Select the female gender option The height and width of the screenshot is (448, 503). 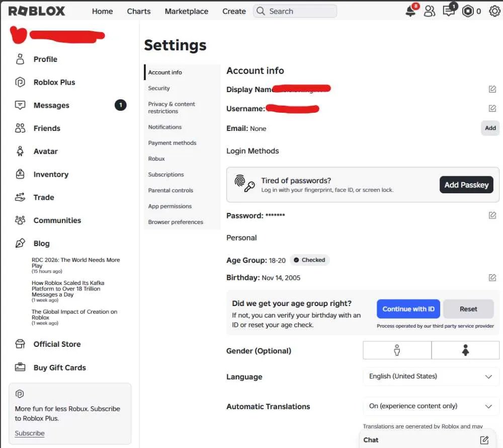[x=465, y=350]
